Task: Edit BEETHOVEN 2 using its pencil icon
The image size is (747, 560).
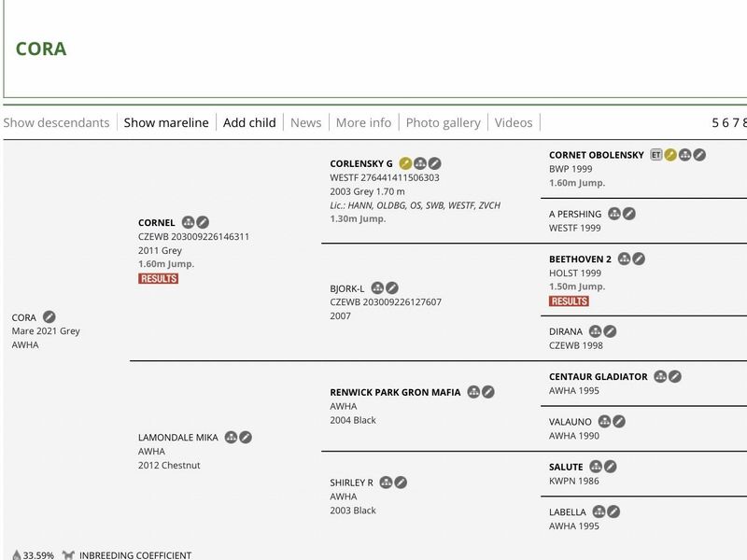Action: click(639, 259)
